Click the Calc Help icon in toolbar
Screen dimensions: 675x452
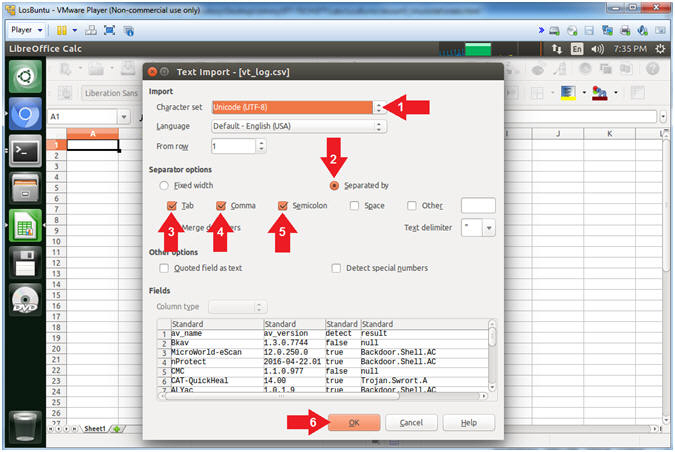pyautogui.click(x=653, y=69)
